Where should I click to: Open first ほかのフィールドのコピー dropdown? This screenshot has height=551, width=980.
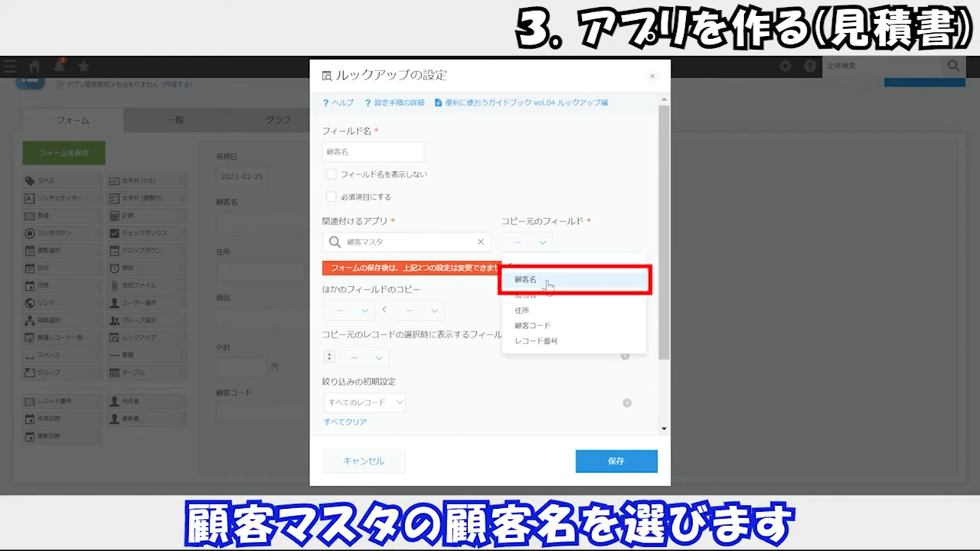(349, 311)
